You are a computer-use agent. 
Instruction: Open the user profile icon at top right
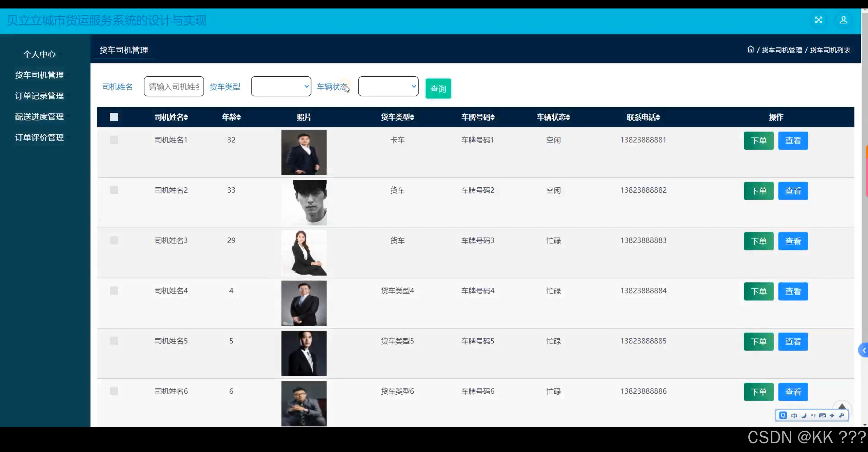pos(843,20)
